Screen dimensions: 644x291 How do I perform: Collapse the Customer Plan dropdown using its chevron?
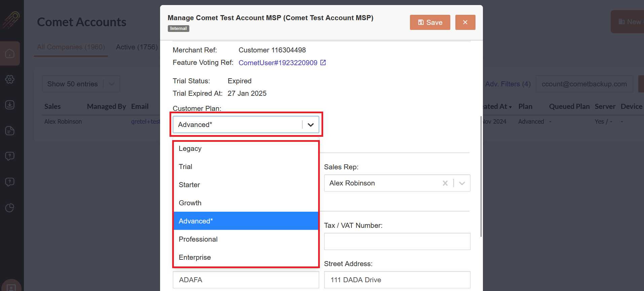[x=311, y=125]
